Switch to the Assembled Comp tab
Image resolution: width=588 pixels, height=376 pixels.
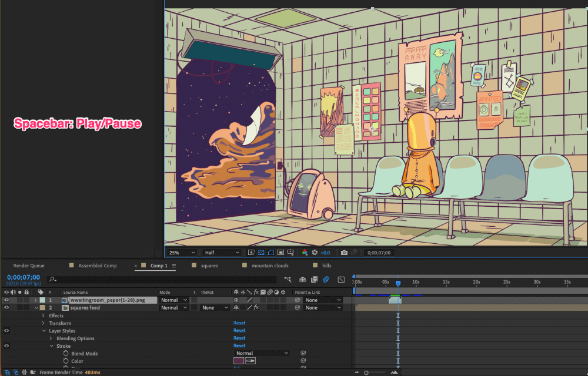(x=98, y=266)
